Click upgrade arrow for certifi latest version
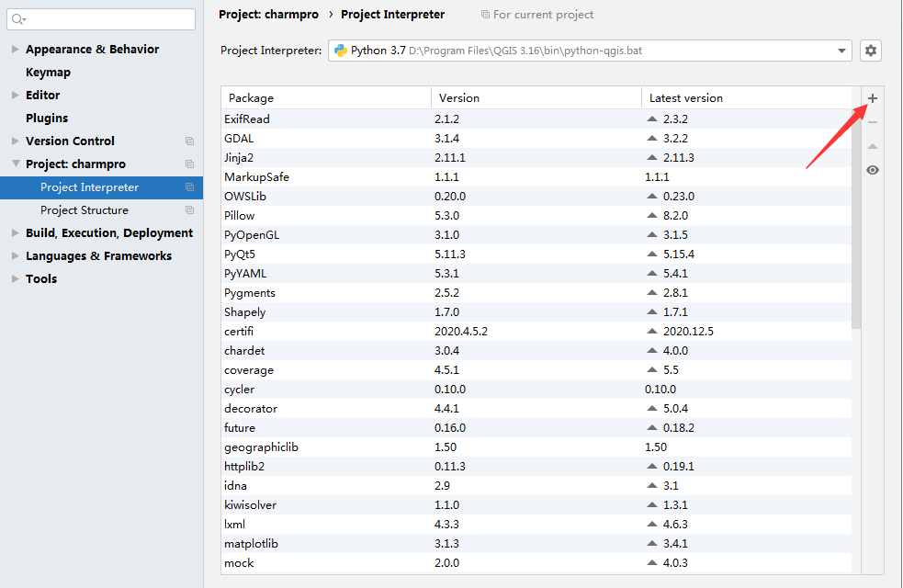 (x=652, y=331)
